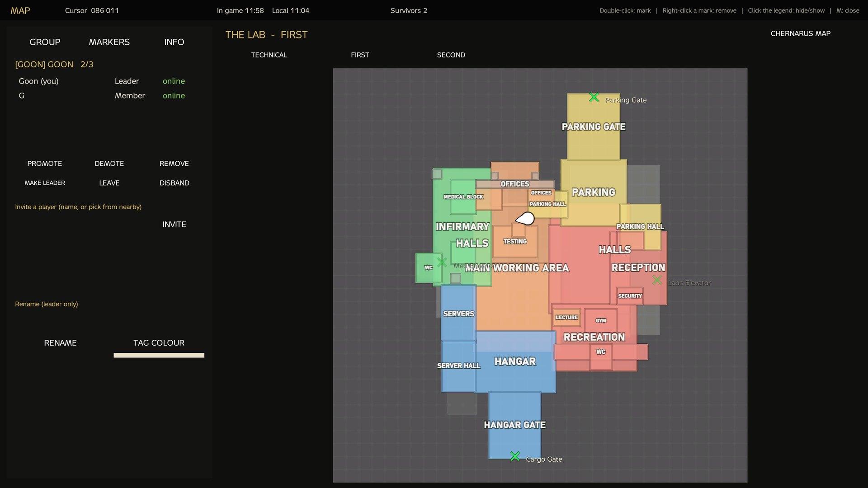Screen dimensions: 868x488
Task: Click the PARKING area on the map
Action: (x=594, y=192)
